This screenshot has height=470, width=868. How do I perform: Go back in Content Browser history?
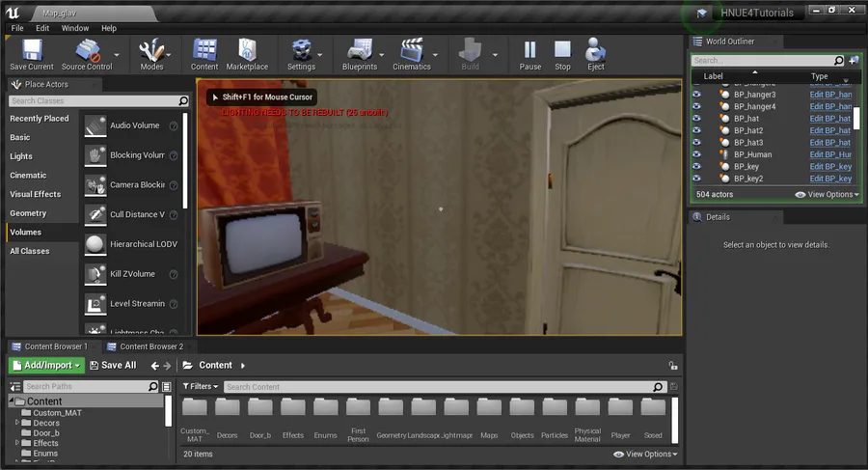[x=155, y=366]
